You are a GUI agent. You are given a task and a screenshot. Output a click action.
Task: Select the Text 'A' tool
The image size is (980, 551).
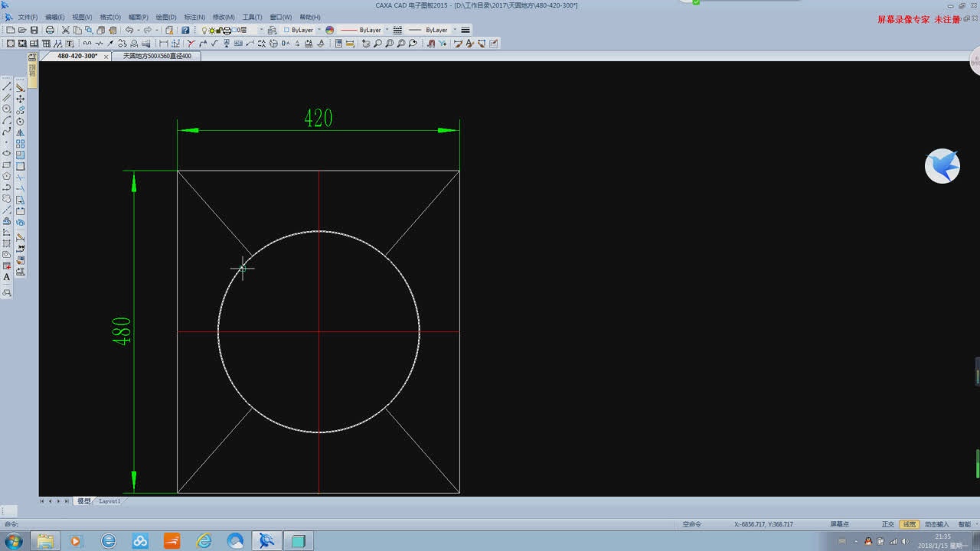tap(7, 277)
